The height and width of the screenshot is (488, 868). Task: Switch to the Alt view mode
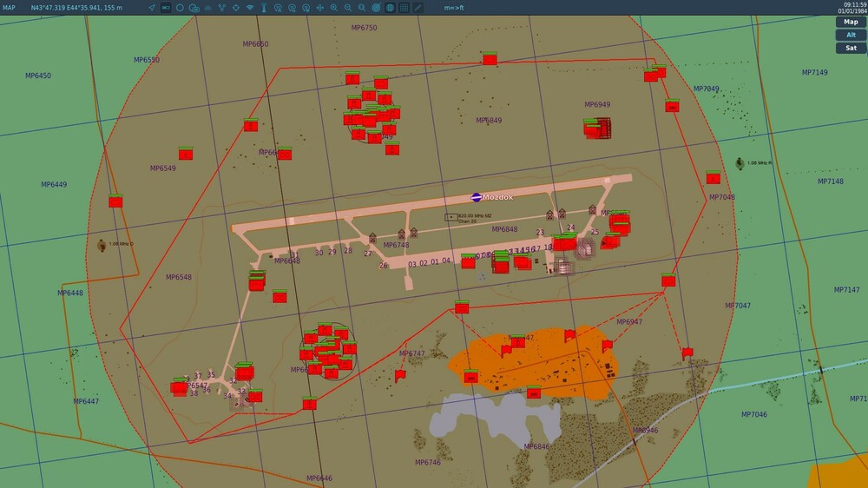pos(851,35)
